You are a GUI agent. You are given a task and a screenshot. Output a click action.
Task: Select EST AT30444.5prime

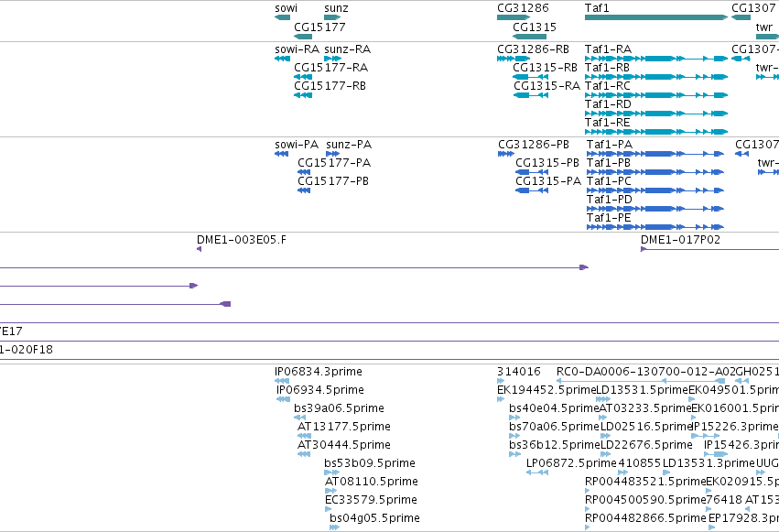click(x=304, y=454)
